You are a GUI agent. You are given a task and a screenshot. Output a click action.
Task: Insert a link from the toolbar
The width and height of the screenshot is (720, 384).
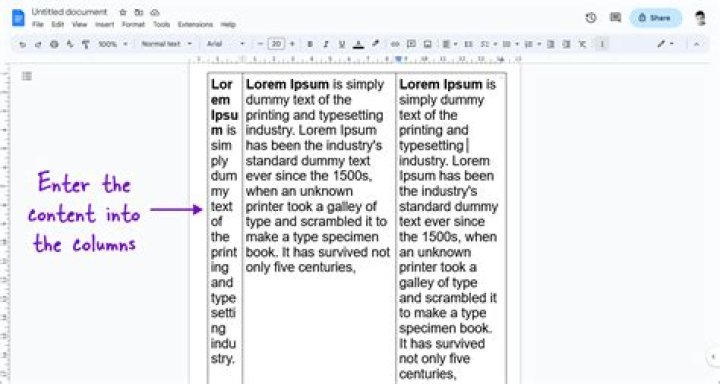click(x=395, y=44)
